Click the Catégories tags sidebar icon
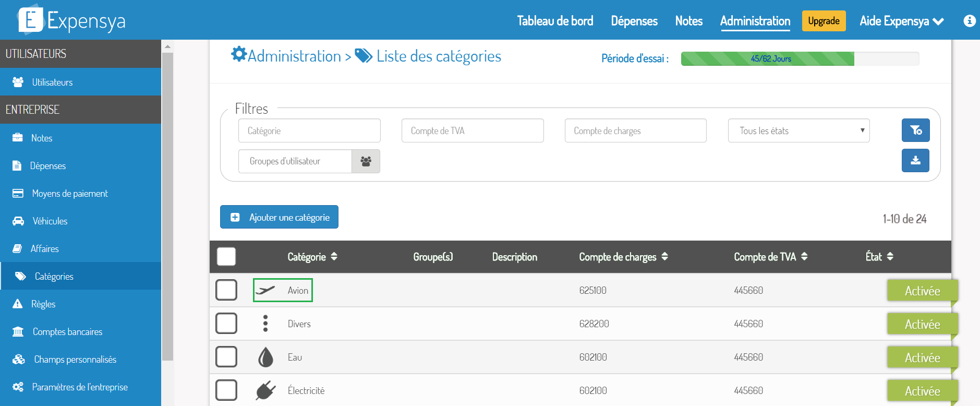Image resolution: width=980 pixels, height=406 pixels. point(20,276)
